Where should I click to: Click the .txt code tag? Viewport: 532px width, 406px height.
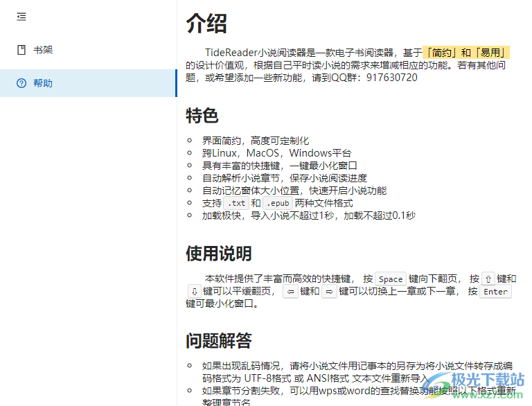coord(236,203)
